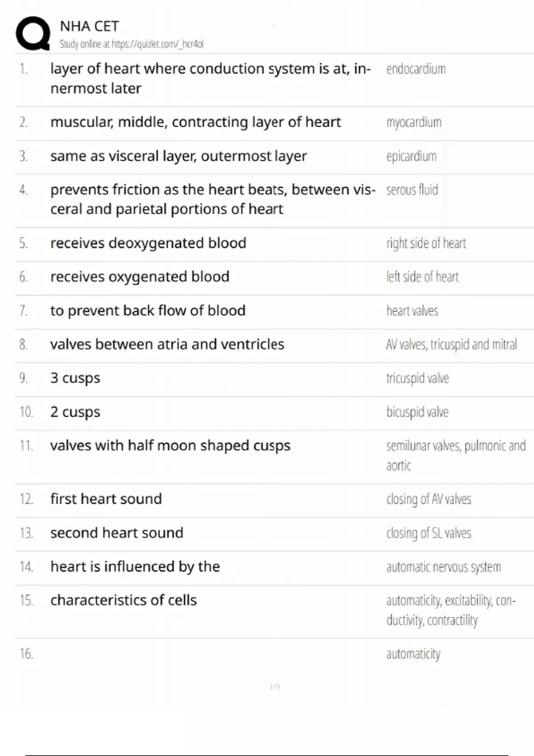Viewport: 534px width, 756px height.
Task: Click term 'receives deoxygenated blood'
Action: 148,243
